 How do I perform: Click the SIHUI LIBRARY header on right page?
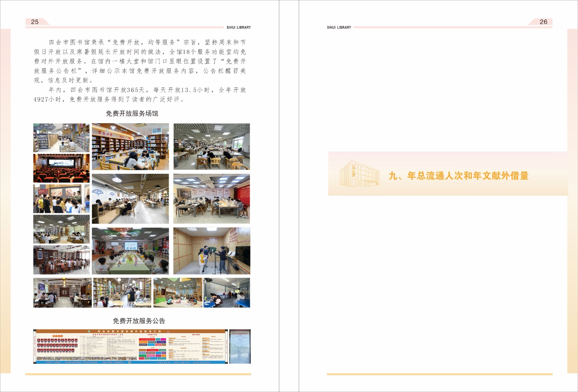[x=339, y=27]
